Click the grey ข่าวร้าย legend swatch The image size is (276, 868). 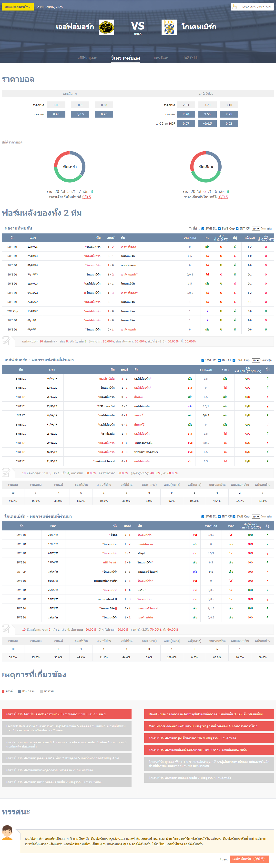41,692
